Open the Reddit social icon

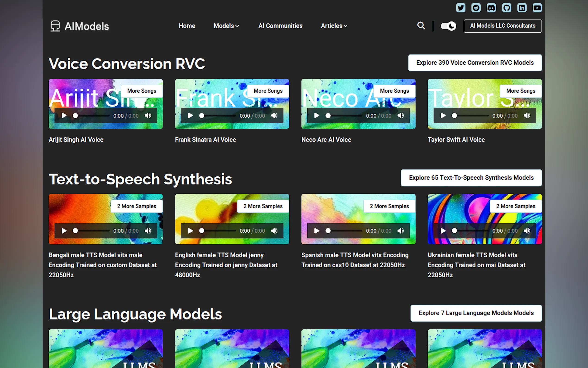(476, 8)
